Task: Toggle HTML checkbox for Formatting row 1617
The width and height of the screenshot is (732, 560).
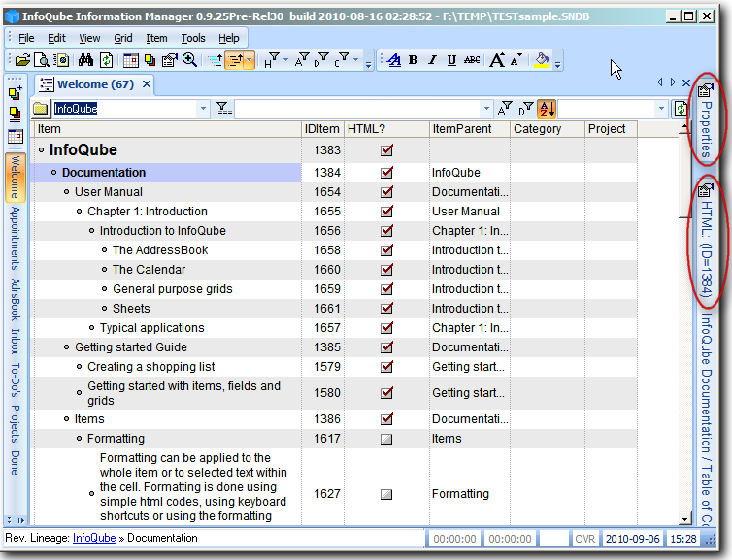Action: pos(386,439)
